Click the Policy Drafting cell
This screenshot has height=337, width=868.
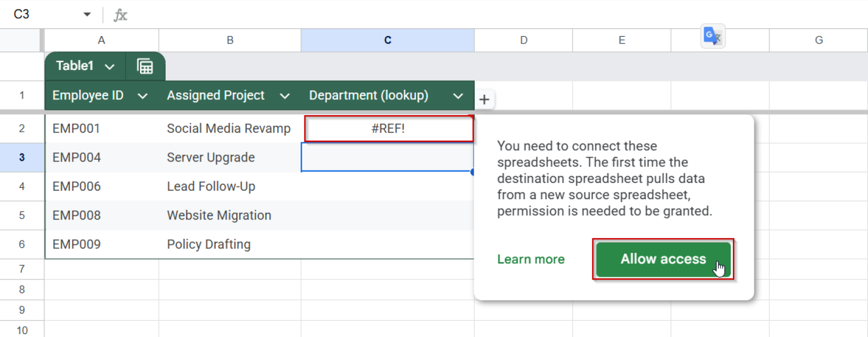coord(209,244)
